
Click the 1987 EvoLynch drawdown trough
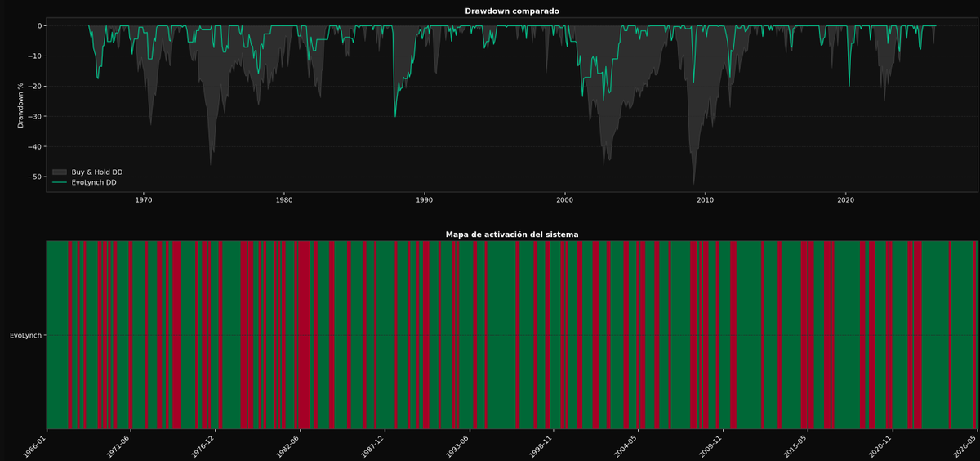point(395,115)
